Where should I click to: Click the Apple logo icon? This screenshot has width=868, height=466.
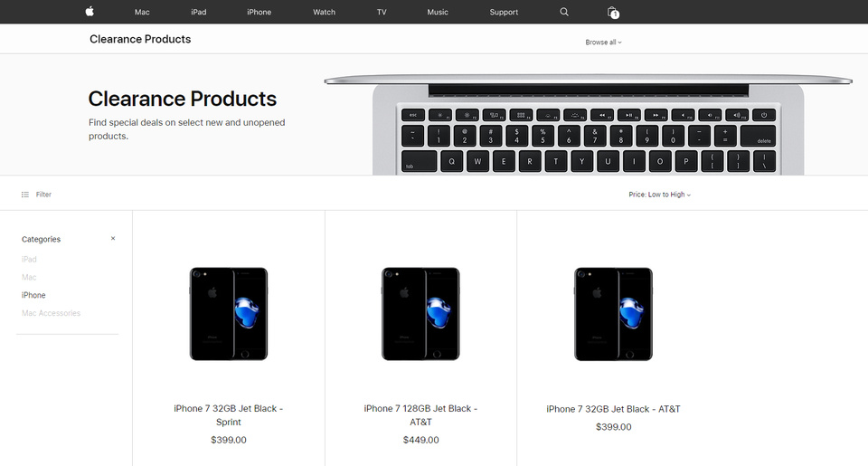point(90,11)
